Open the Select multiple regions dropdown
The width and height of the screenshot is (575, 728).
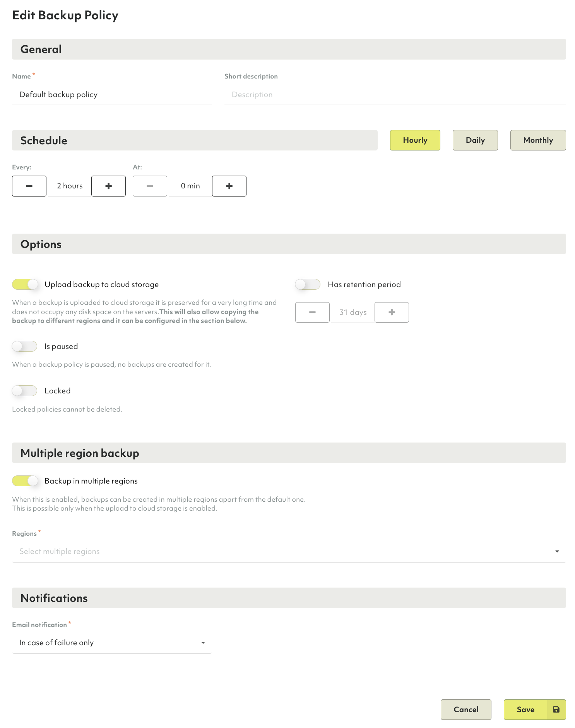(x=289, y=551)
